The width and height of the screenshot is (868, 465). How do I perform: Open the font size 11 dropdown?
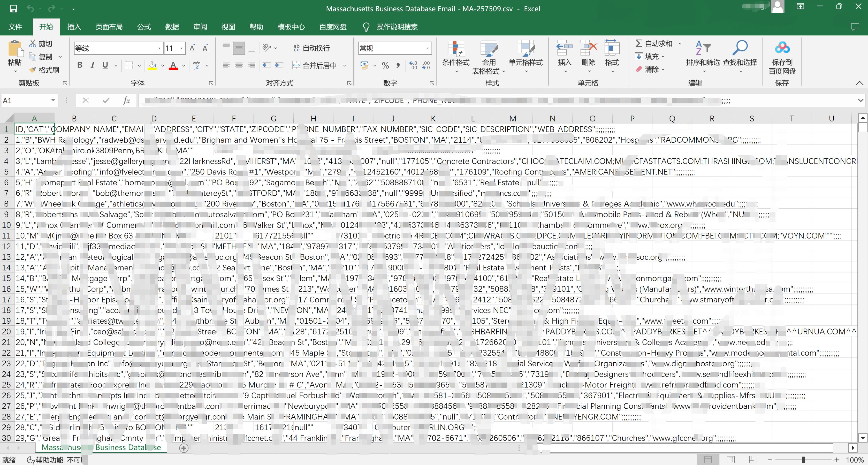[x=182, y=48]
